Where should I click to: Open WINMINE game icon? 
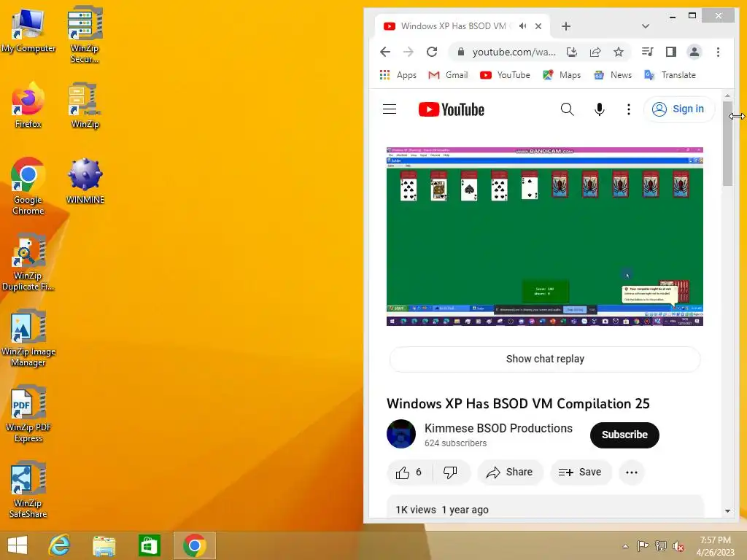point(85,181)
